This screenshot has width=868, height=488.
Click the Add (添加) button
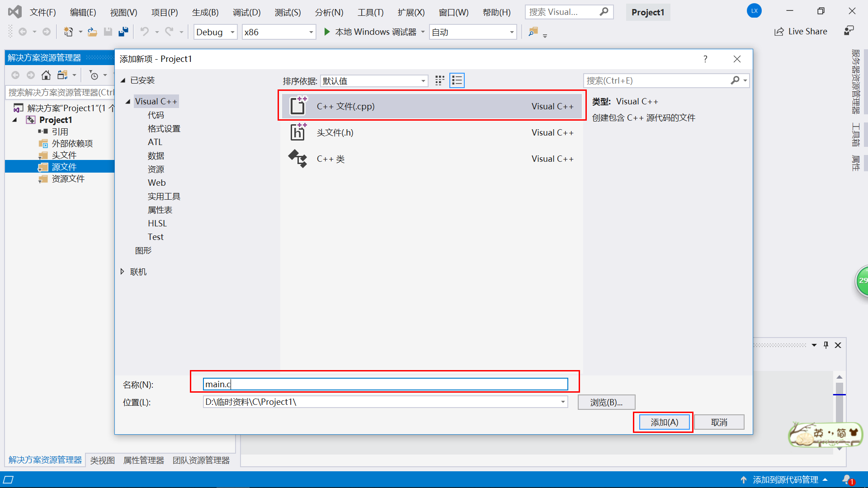(x=664, y=422)
